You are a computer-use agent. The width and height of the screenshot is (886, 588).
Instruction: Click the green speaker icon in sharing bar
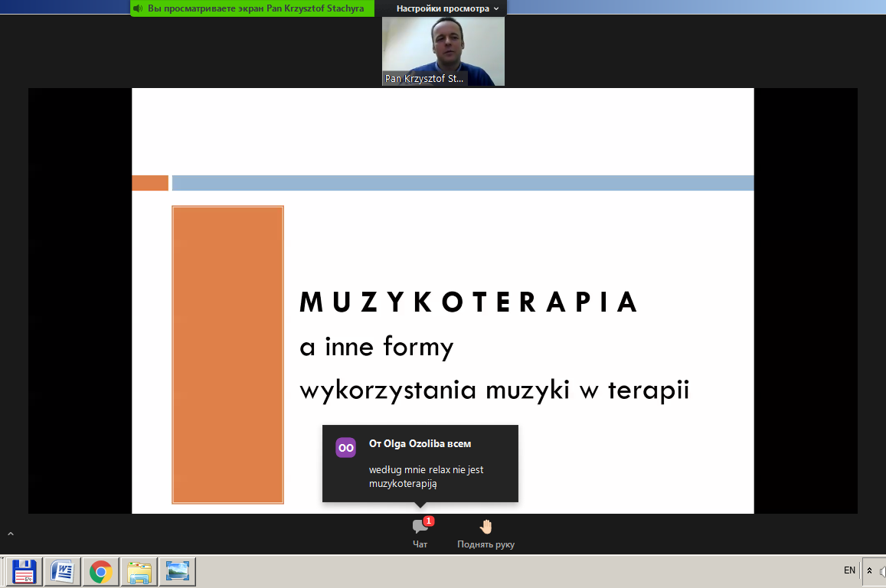click(x=138, y=8)
